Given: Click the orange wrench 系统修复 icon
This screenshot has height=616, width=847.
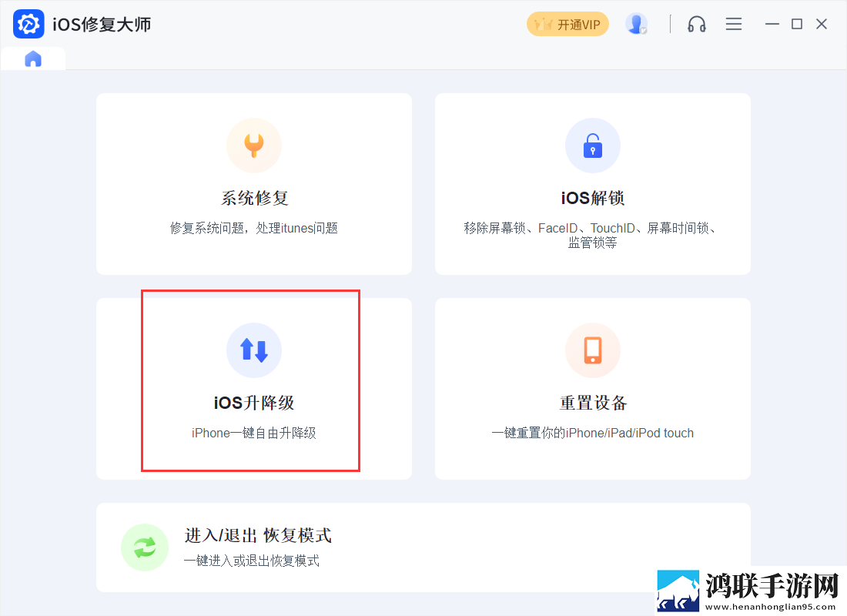Looking at the screenshot, I should (x=254, y=146).
